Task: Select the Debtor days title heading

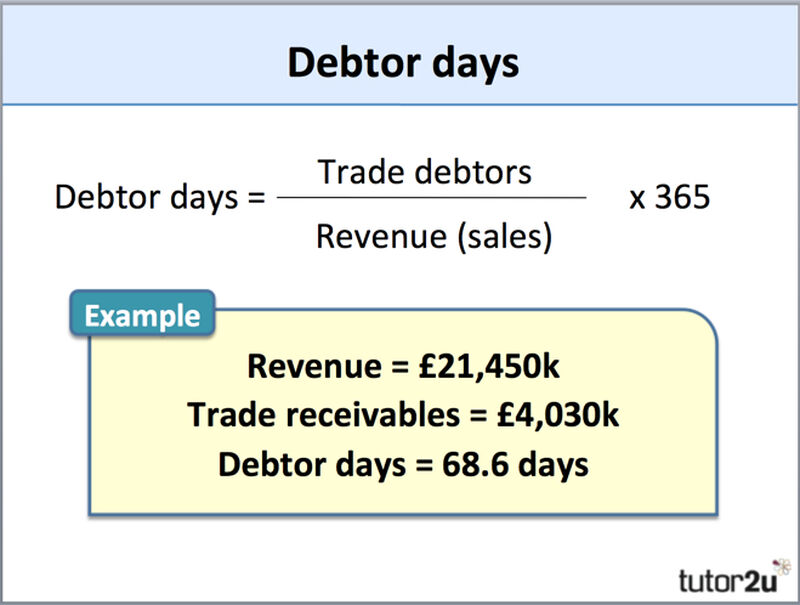Action: 403,62
